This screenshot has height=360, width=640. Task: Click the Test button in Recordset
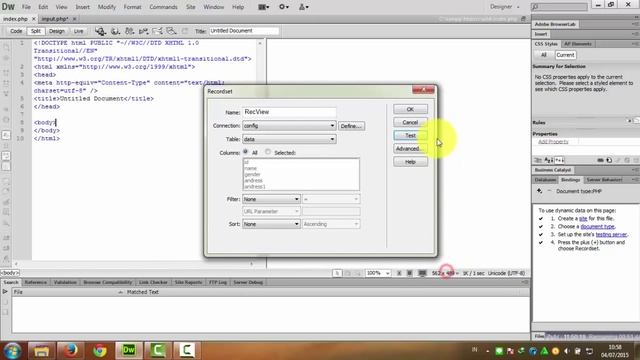tap(410, 136)
